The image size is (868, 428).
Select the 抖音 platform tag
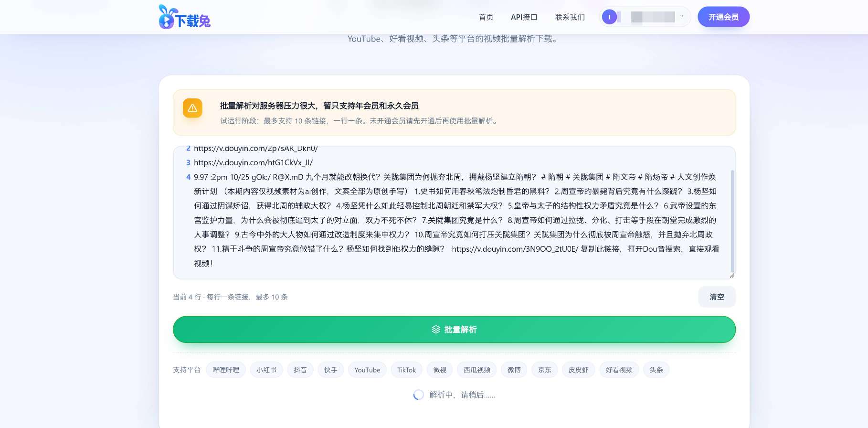tap(300, 370)
